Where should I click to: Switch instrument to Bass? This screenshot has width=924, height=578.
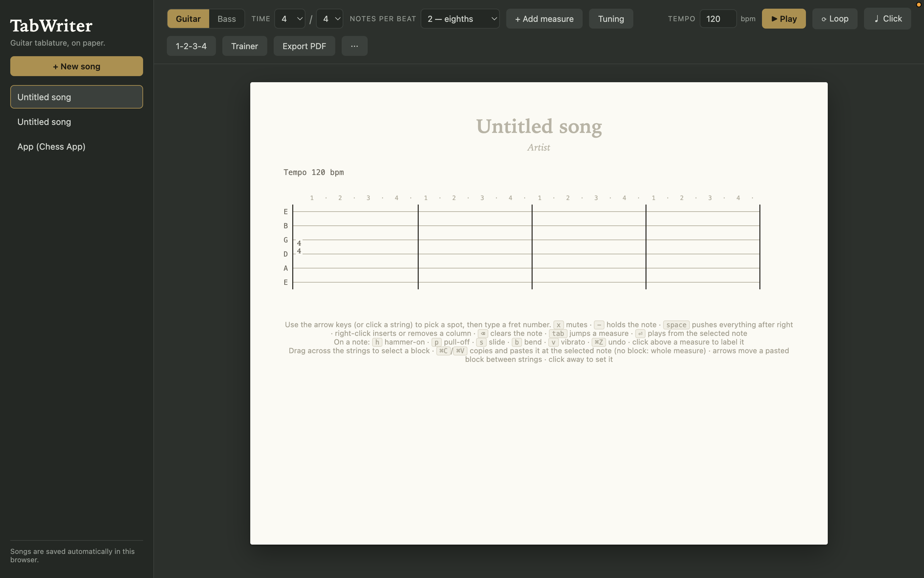tap(227, 19)
